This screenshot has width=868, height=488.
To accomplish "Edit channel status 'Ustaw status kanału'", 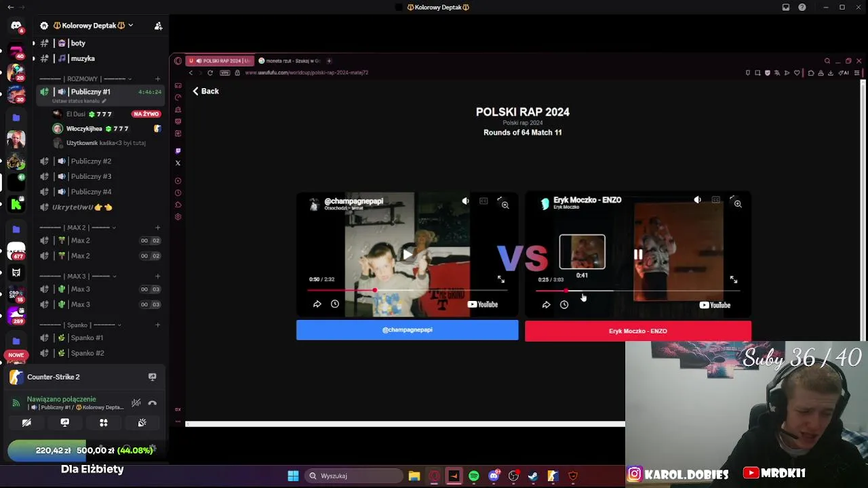I will pyautogui.click(x=79, y=101).
